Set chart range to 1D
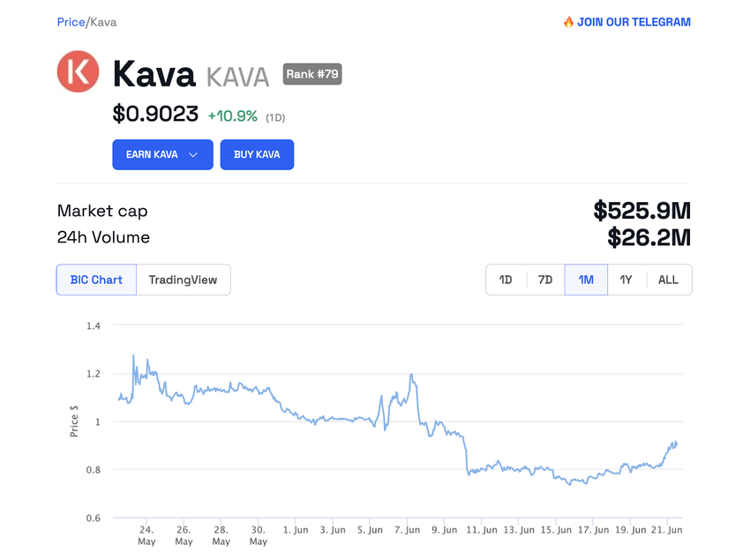This screenshot has height=560, width=750. pyautogui.click(x=506, y=280)
